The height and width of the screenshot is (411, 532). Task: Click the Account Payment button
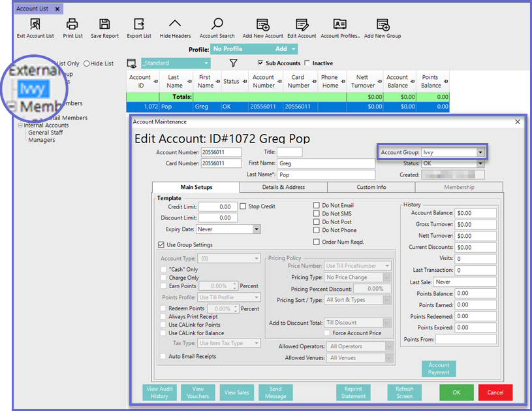[x=439, y=369]
